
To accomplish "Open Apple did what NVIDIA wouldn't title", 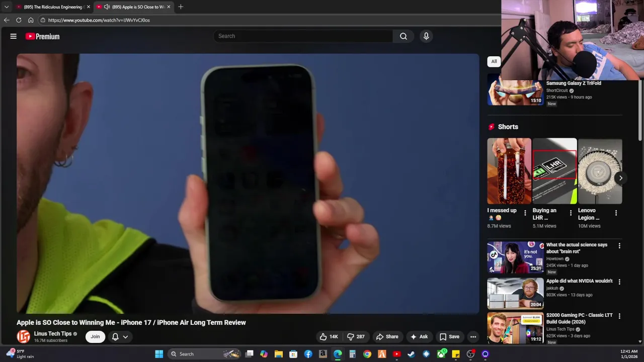I will pos(579,281).
